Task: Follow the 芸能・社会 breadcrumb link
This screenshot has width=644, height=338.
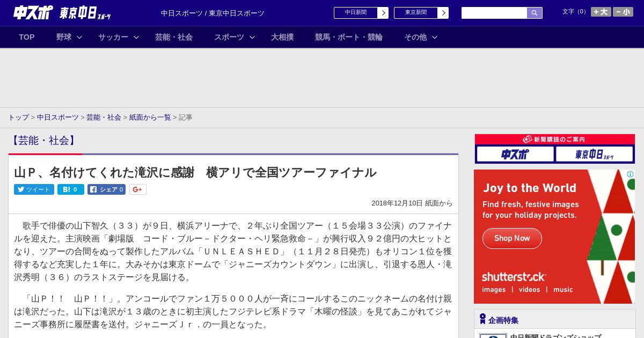Action: pos(104,117)
